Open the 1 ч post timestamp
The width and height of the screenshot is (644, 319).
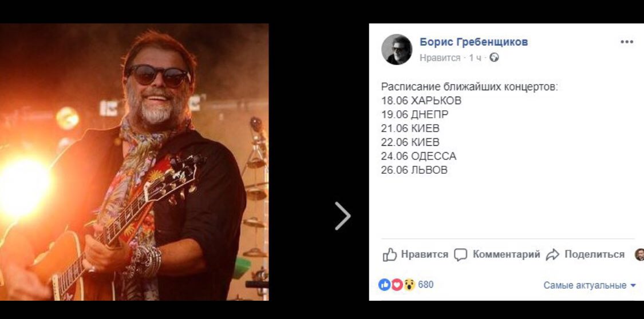(475, 58)
